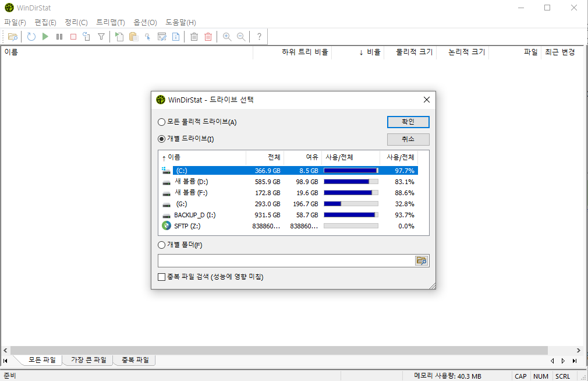Switch to the 모든 파일 tab
The image size is (588, 381).
(x=42, y=360)
